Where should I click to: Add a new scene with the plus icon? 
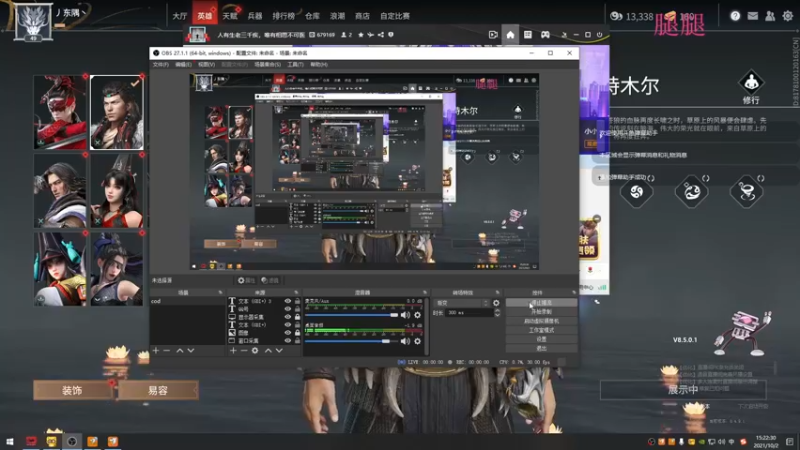pos(156,351)
